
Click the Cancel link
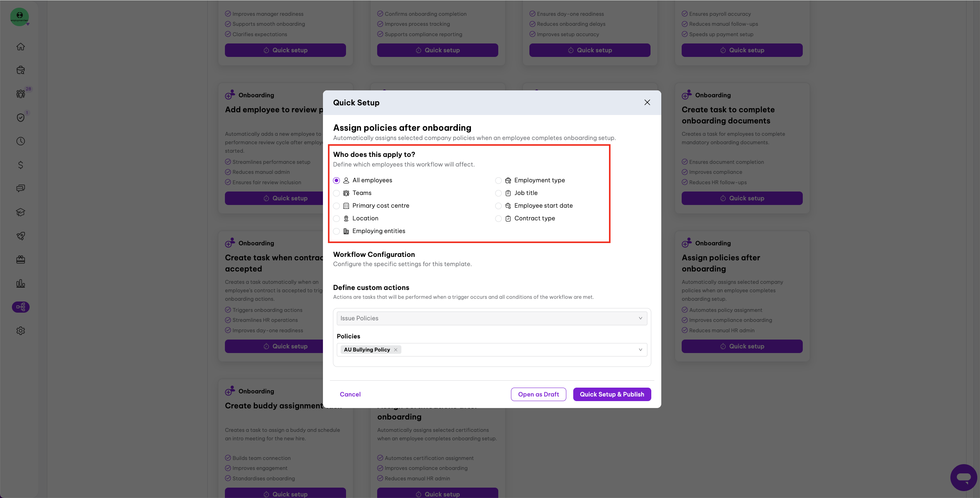point(350,394)
